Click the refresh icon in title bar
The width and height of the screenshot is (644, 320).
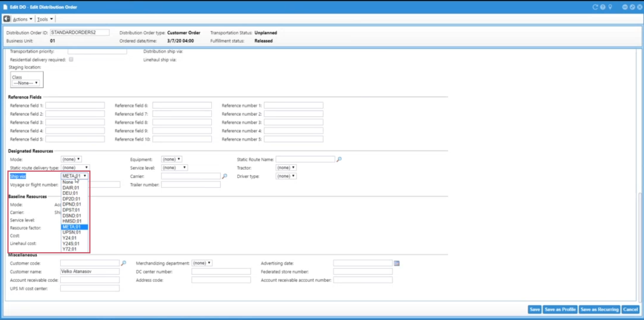point(595,7)
